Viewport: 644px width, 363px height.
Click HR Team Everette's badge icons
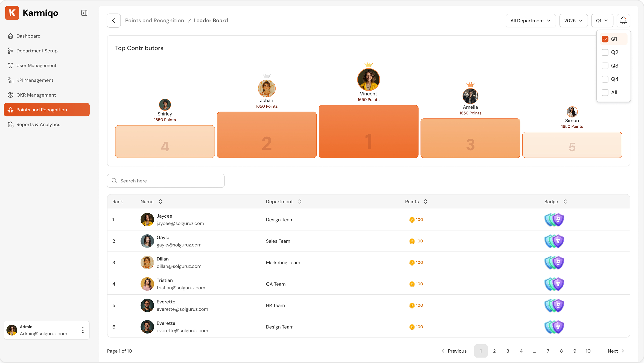[x=554, y=305]
